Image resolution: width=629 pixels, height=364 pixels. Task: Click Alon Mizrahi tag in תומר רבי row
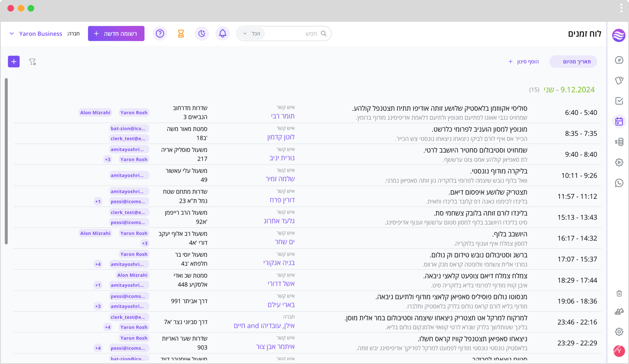[x=95, y=113]
